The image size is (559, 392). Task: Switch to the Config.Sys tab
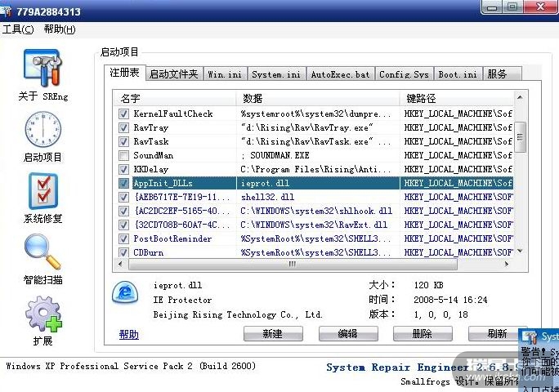[404, 74]
